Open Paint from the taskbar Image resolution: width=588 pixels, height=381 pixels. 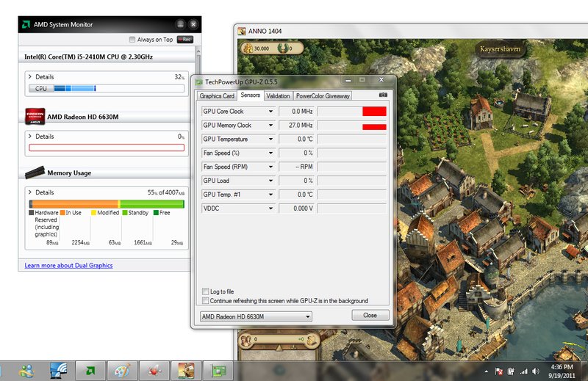pyautogui.click(x=122, y=371)
